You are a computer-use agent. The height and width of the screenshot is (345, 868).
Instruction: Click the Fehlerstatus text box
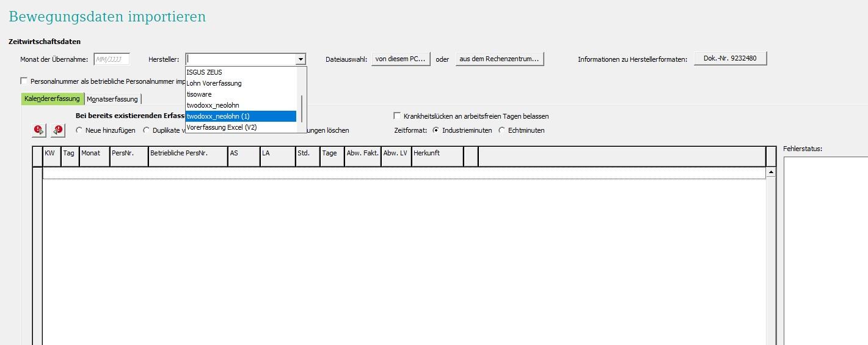(x=826, y=251)
